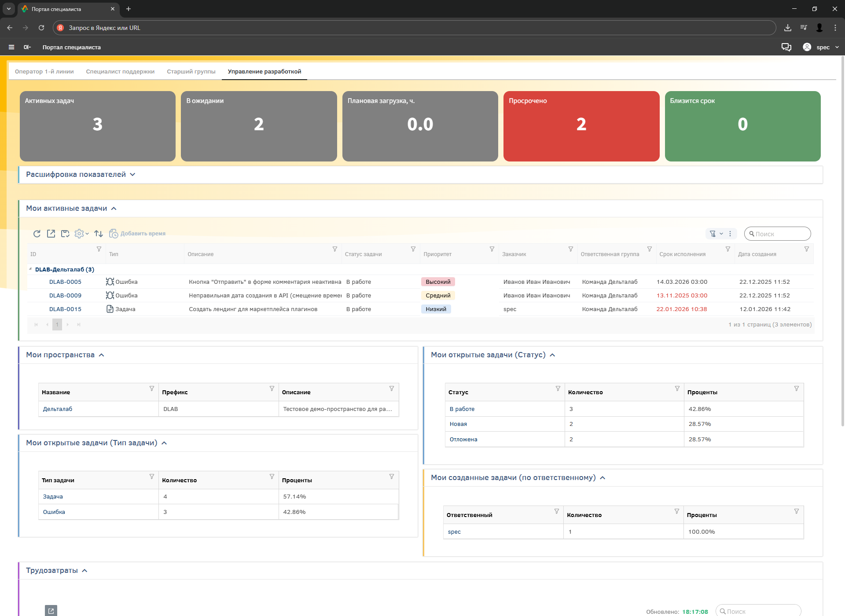This screenshot has height=616, width=845.
Task: Click the sort arrows icon in the toolbar
Action: coord(99,234)
